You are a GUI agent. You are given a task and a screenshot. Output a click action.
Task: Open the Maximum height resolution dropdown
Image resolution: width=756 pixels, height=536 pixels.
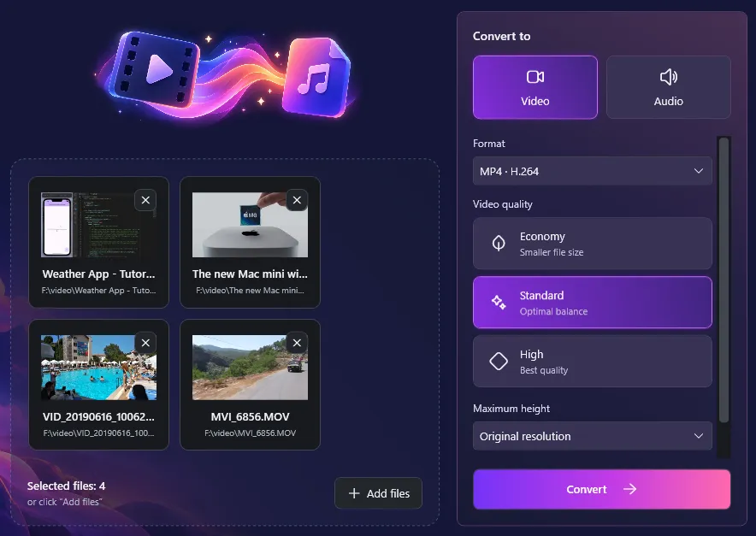[593, 436]
